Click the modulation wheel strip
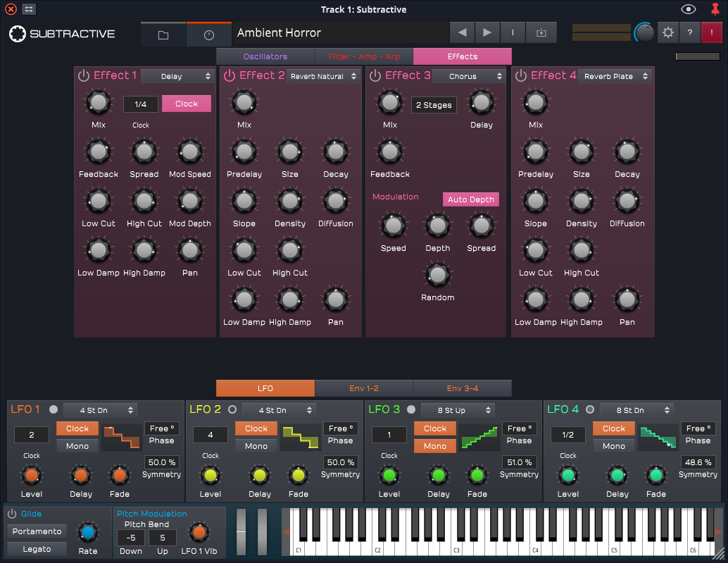Viewport: 728px width, 563px height. 263,532
